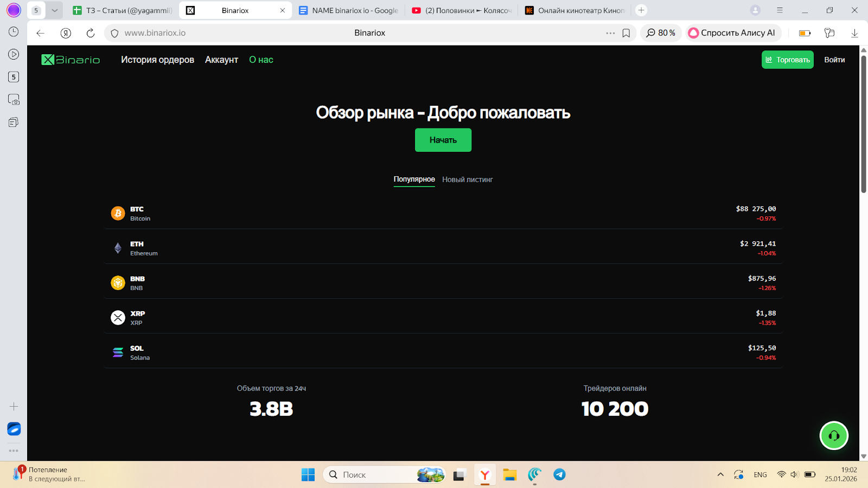Click the green Торговать button

(x=788, y=60)
